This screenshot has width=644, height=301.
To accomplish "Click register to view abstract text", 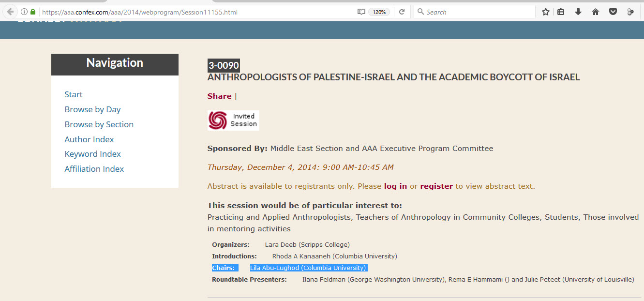I will click(436, 186).
